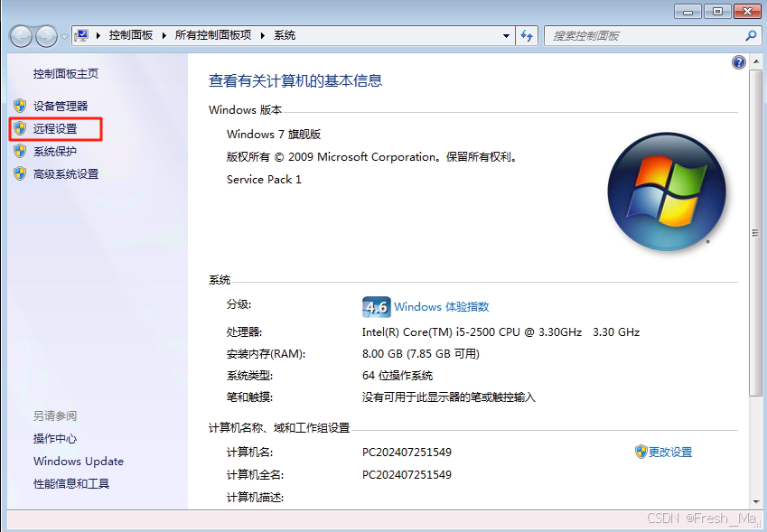Click the vertical scrollbar thumb

[x=756, y=233]
